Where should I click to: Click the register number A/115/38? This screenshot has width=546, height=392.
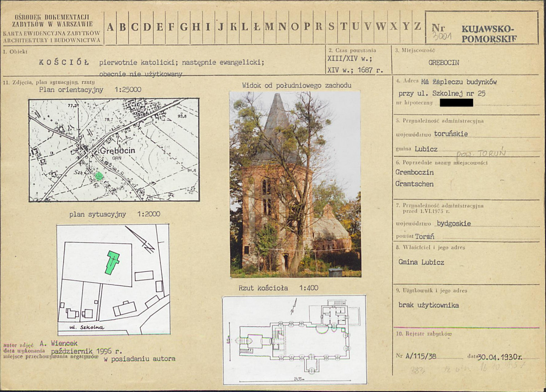(x=421, y=356)
